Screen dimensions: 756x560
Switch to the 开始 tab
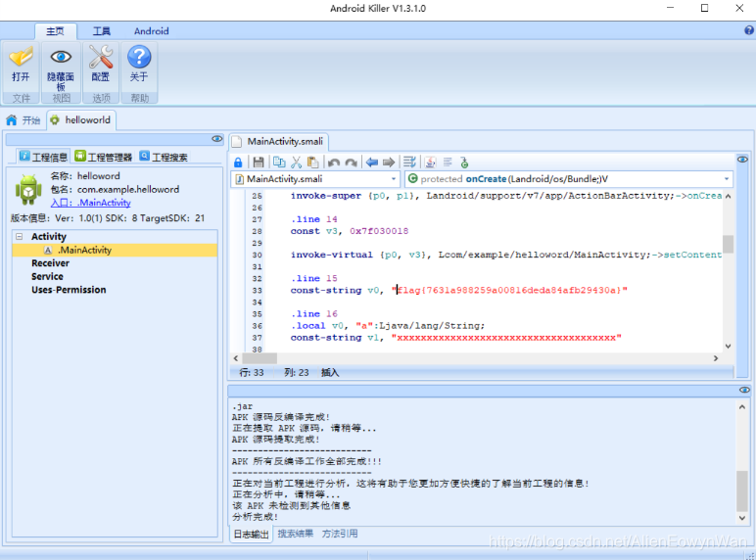(x=24, y=120)
